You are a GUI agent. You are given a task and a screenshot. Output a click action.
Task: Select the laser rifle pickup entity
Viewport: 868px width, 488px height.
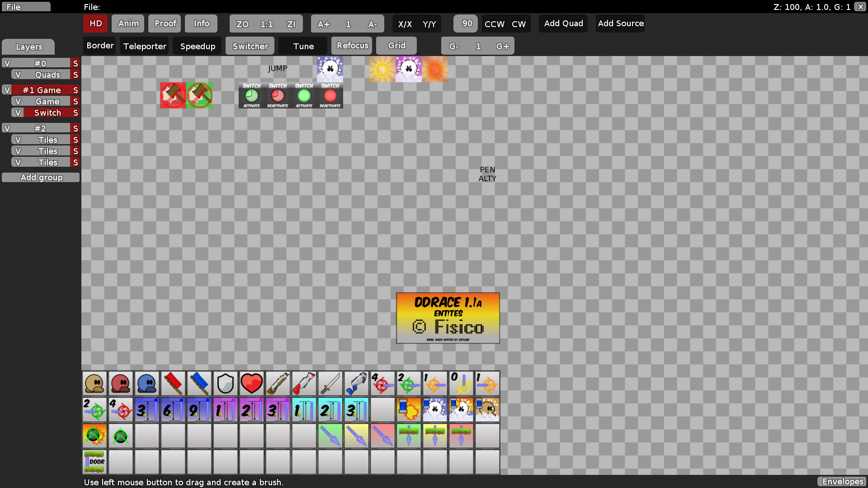(x=357, y=384)
